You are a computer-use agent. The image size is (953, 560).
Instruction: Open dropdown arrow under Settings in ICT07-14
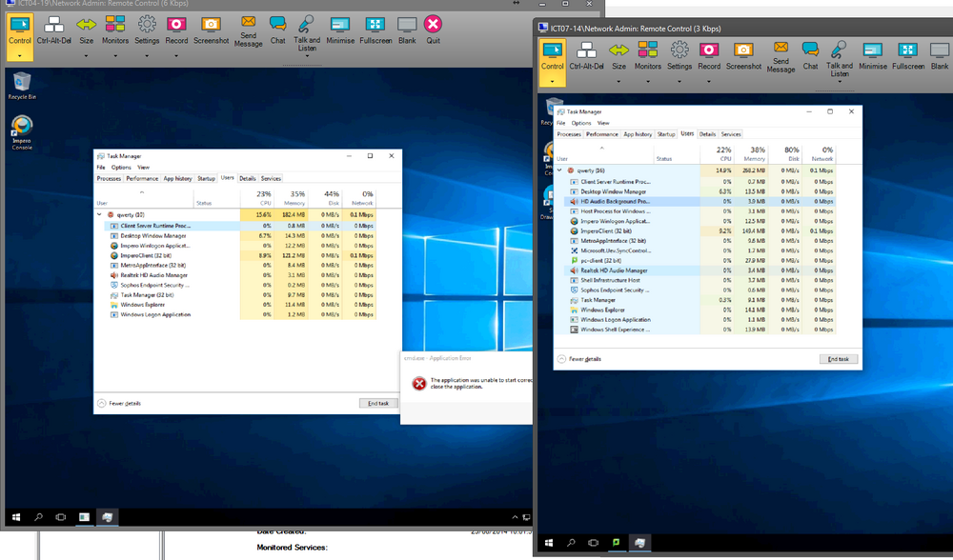pyautogui.click(x=679, y=81)
